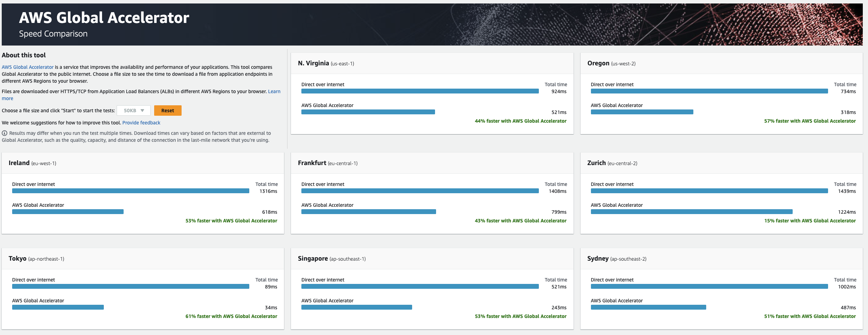Click the 318ms accelerator time value
The height and width of the screenshot is (335, 868).
[x=848, y=112]
